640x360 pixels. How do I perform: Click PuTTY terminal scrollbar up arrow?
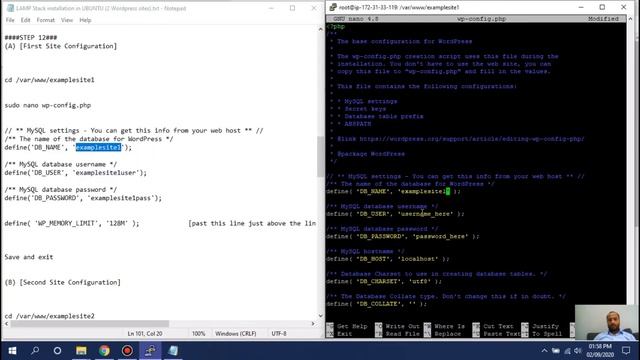point(631,19)
